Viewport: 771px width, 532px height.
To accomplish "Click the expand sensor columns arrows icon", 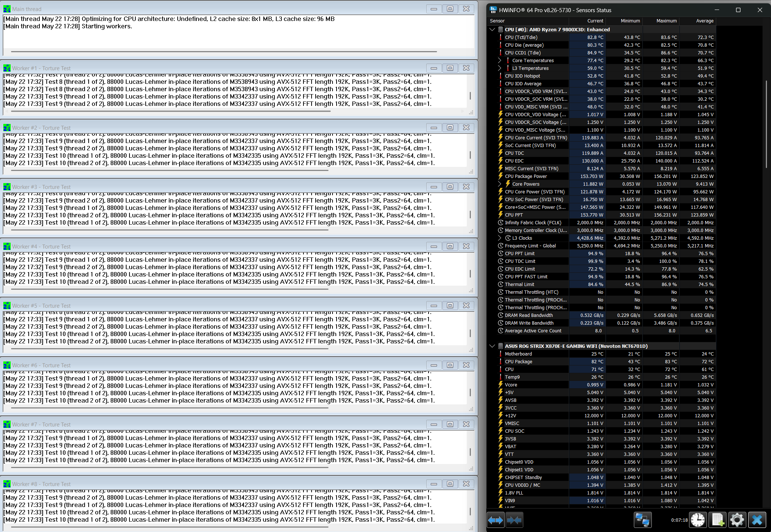I will pyautogui.click(x=495, y=520).
